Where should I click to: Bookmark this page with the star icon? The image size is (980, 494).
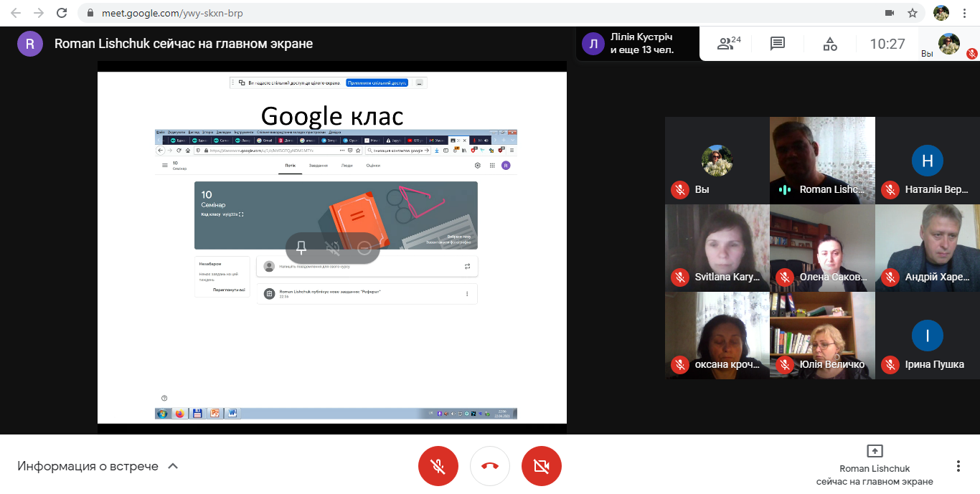913,13
